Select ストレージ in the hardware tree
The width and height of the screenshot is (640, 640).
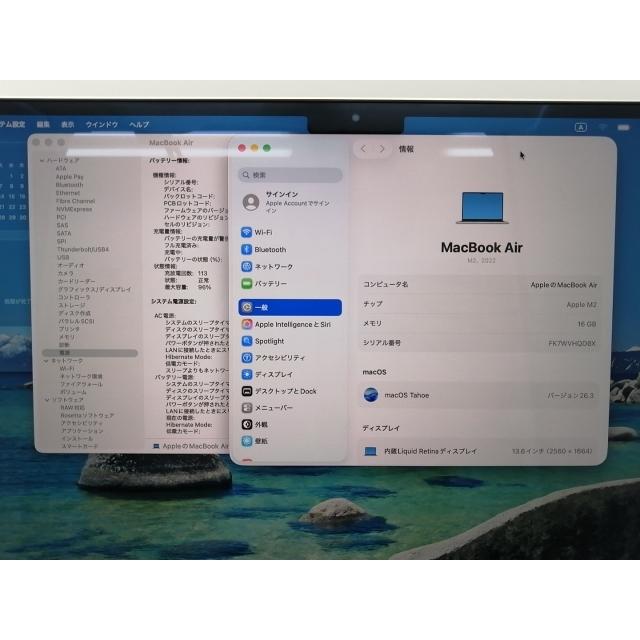72,305
